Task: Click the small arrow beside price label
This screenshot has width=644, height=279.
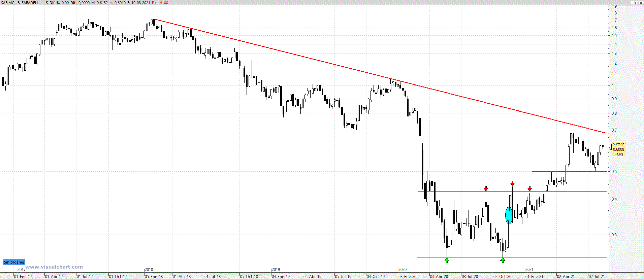Action: 610,147
